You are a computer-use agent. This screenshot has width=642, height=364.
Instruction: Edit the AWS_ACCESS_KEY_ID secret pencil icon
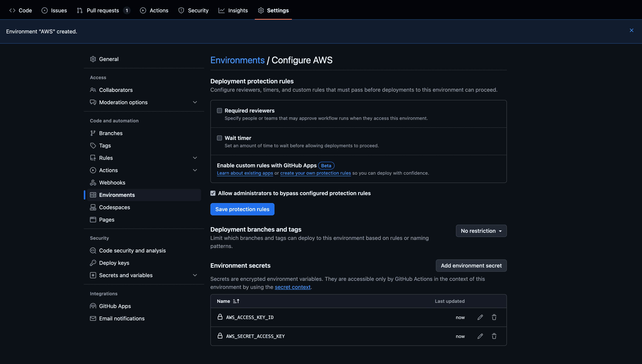[480, 317]
